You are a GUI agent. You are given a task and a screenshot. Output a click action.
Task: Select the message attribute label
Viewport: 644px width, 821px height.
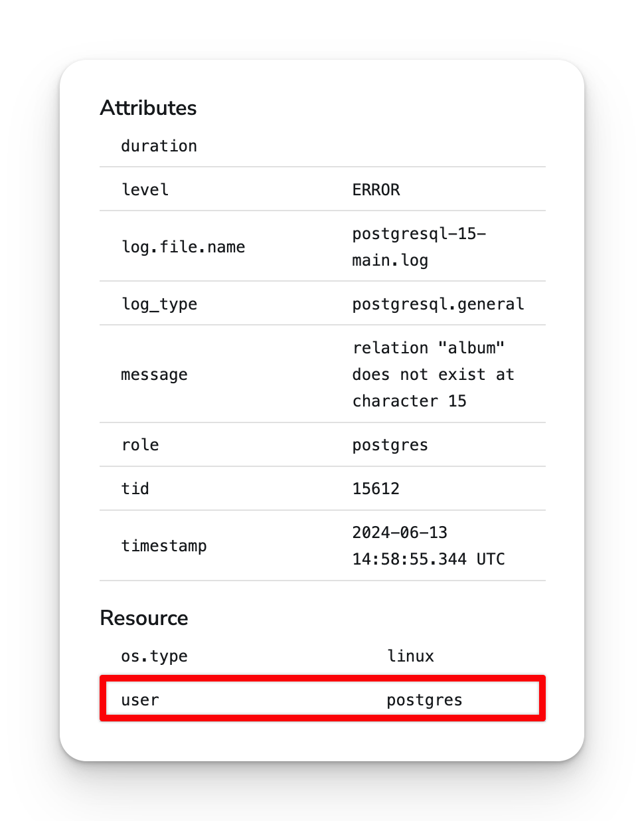(x=154, y=374)
